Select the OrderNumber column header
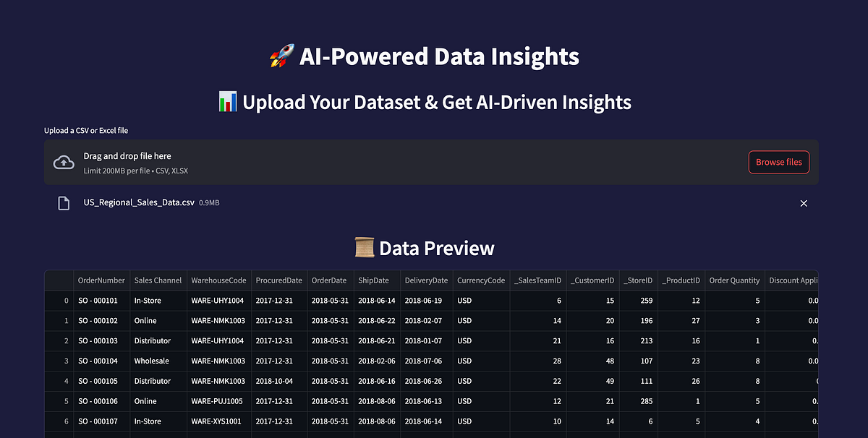 101,280
